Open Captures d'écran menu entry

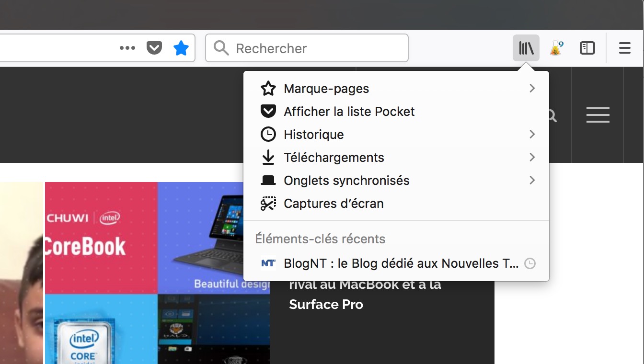(x=333, y=204)
